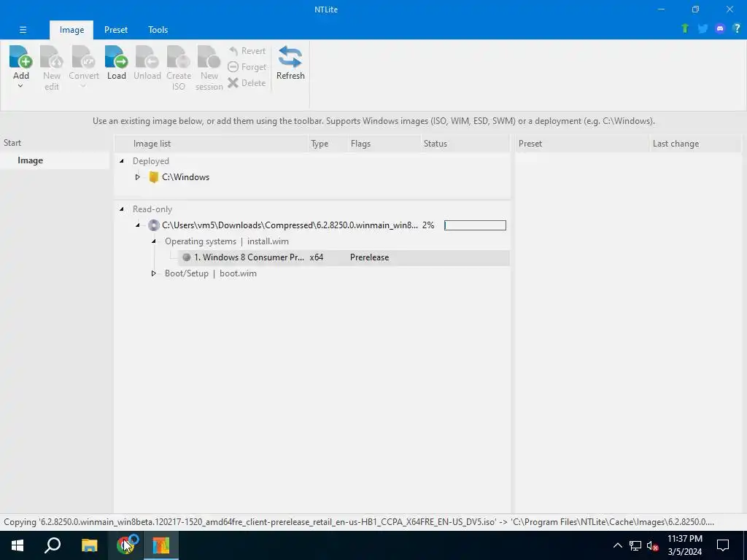Viewport: 747px width, 560px height.
Task: Collapse Operating systems install.wim node
Action: 154,241
